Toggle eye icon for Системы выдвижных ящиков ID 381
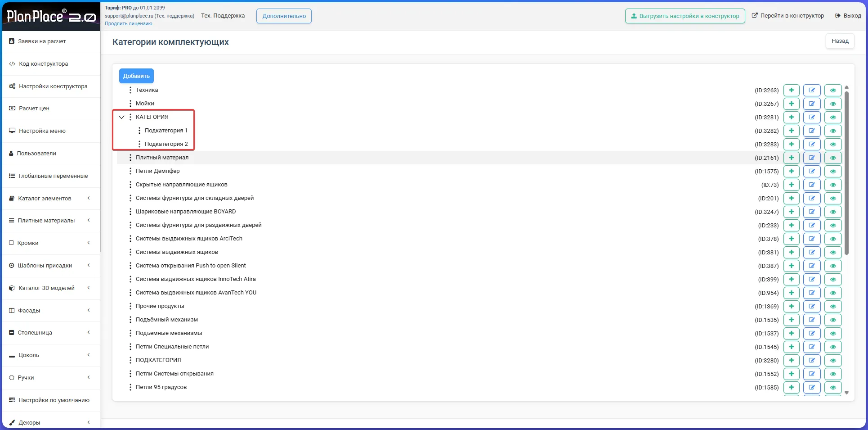 [x=833, y=252]
